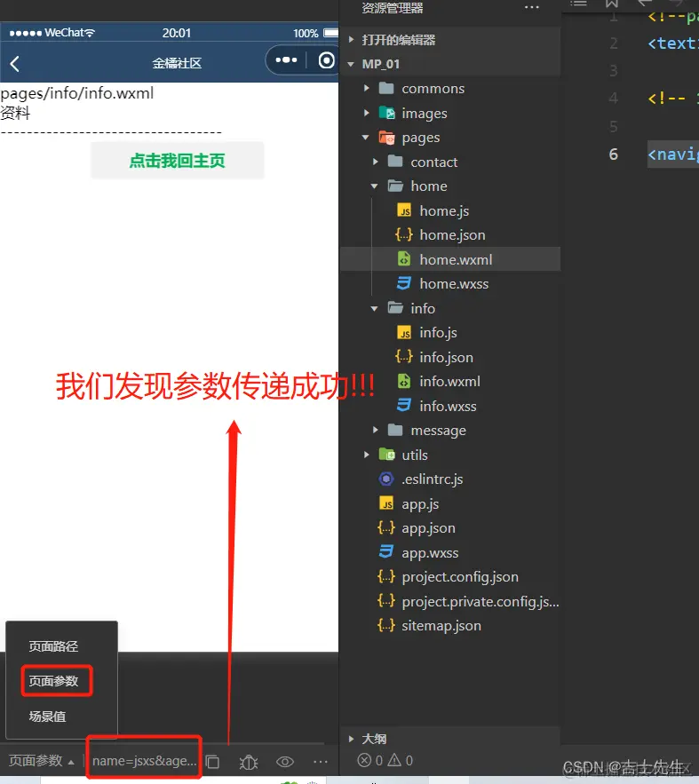Go back using the simulator back arrow
Image resolution: width=699 pixels, height=784 pixels.
(x=14, y=64)
